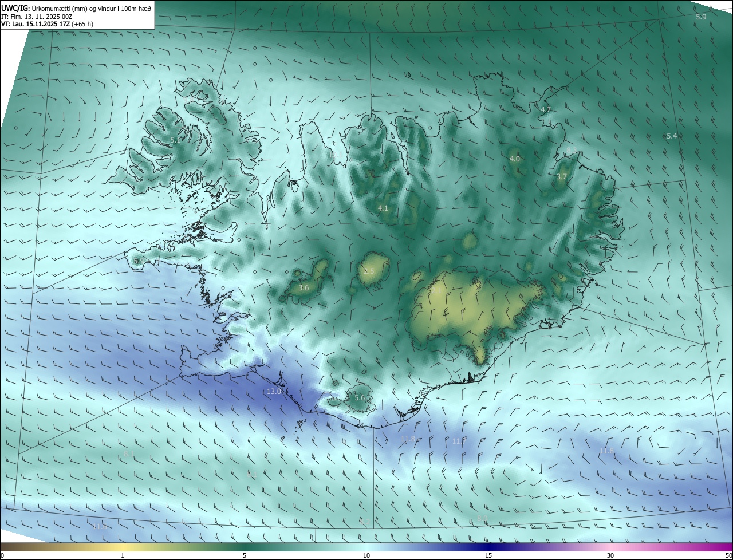Click the color scale tick label 10
Screen dimensions: 733x560
pyautogui.click(x=366, y=555)
